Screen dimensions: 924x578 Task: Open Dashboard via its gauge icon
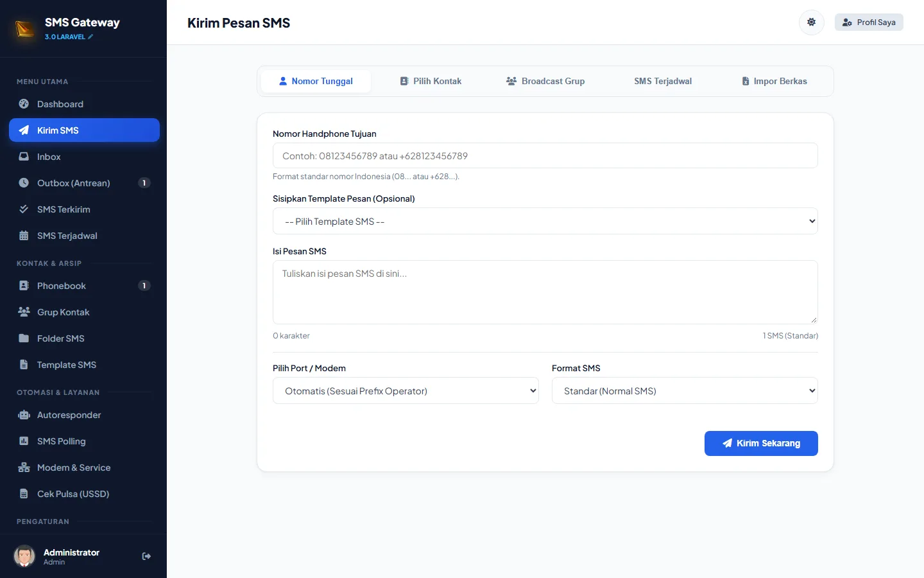[24, 104]
